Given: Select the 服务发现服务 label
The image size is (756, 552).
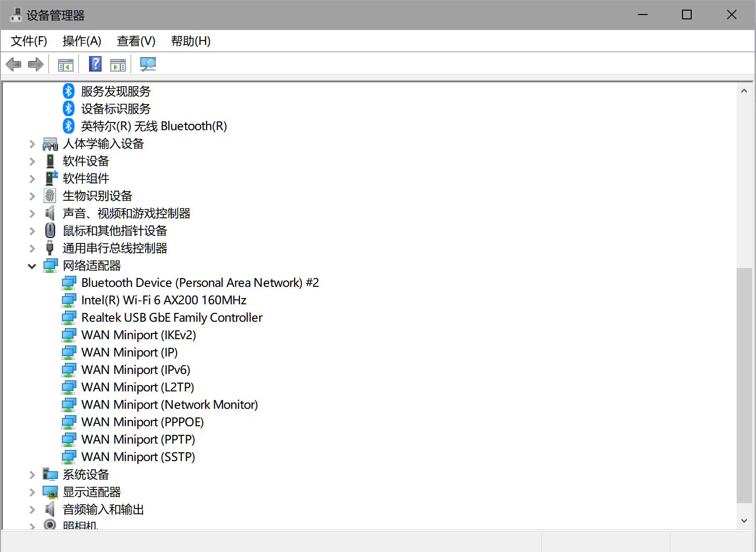Looking at the screenshot, I should pyautogui.click(x=116, y=91).
